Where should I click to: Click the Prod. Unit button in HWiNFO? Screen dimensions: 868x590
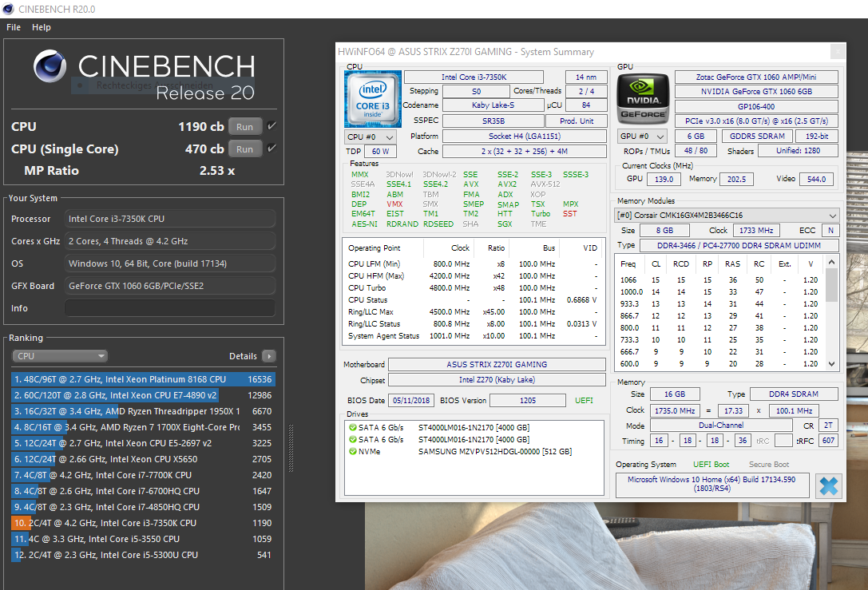point(577,121)
